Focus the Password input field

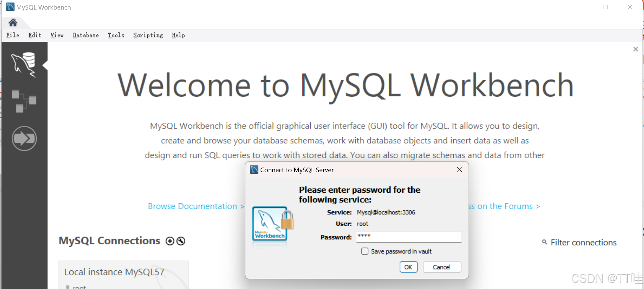click(x=408, y=237)
